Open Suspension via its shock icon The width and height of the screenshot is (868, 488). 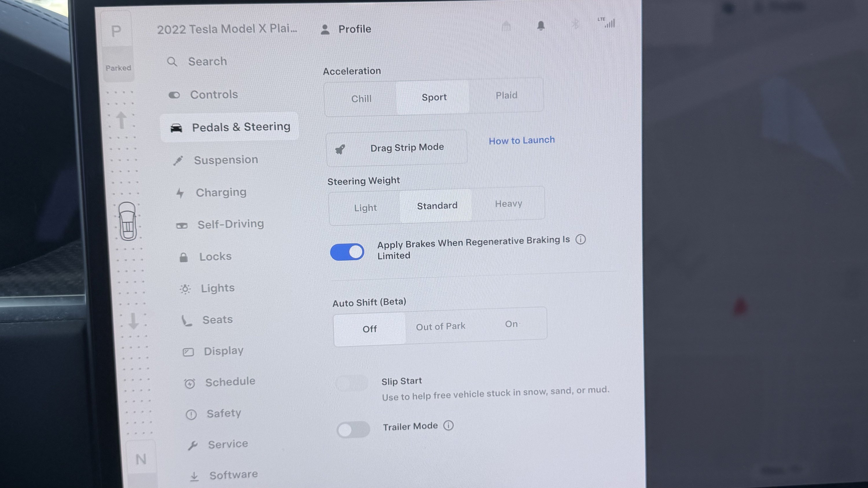pyautogui.click(x=178, y=161)
